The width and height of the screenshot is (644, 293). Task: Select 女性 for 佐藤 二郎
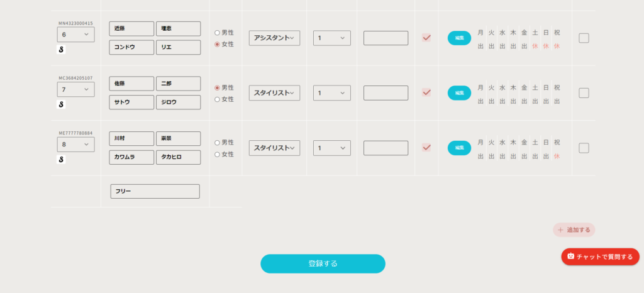[x=218, y=99]
